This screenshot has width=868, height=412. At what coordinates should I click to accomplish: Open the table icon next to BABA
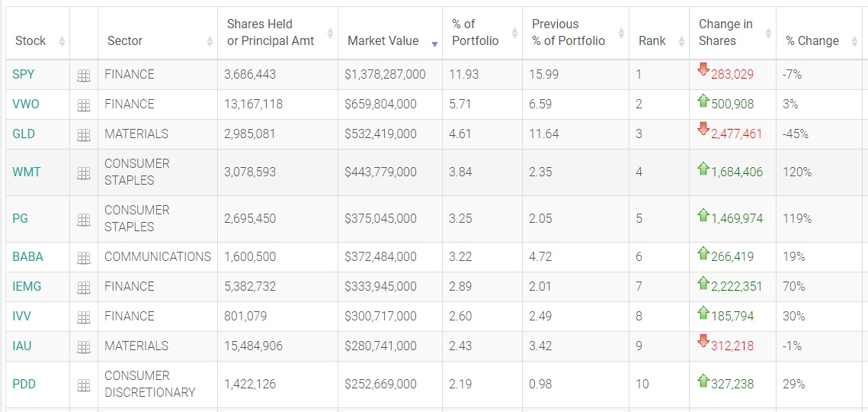(x=84, y=258)
